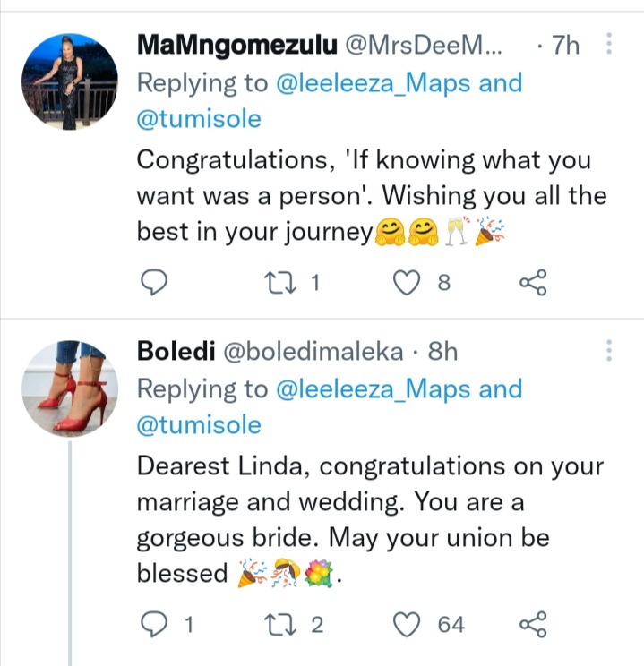Open @leeleeza_Maps mention in Boledi's reply
This screenshot has width=644, height=666.
click(373, 389)
